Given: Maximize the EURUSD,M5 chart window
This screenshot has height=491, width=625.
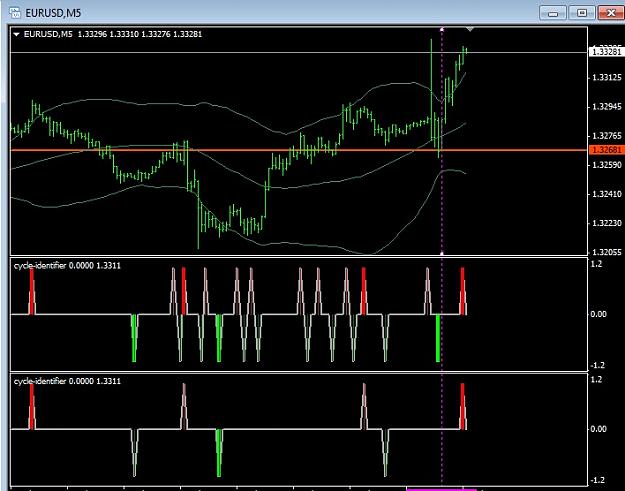Looking at the screenshot, I should point(582,13).
